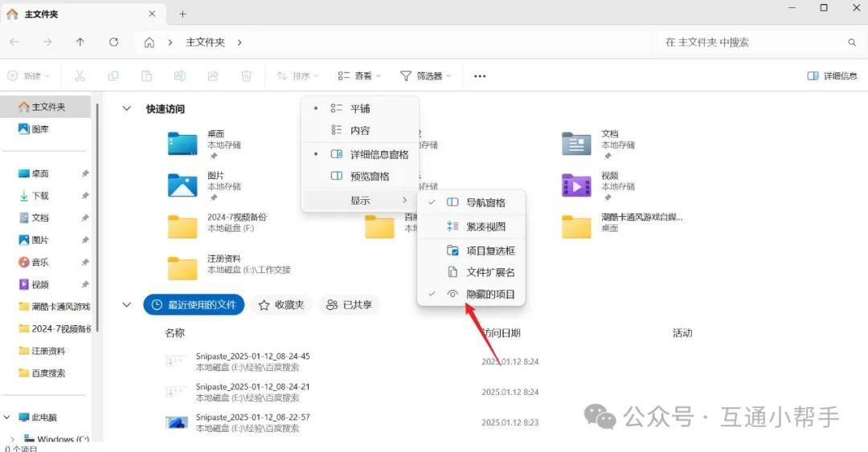Screen dimensions: 868x452
Task: Click chevron after 主文件夹 in address bar
Action: click(240, 42)
